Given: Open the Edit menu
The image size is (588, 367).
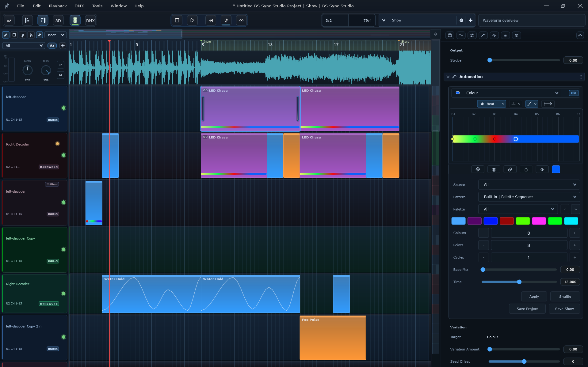Looking at the screenshot, I should click(37, 6).
